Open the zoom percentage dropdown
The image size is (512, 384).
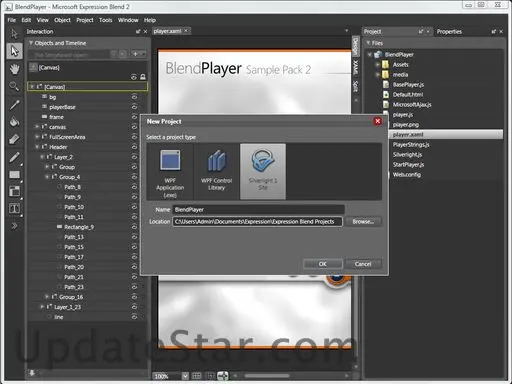[185, 376]
